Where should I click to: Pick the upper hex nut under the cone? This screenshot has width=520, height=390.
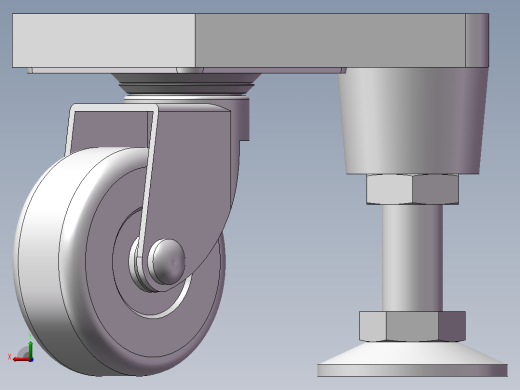(x=412, y=189)
